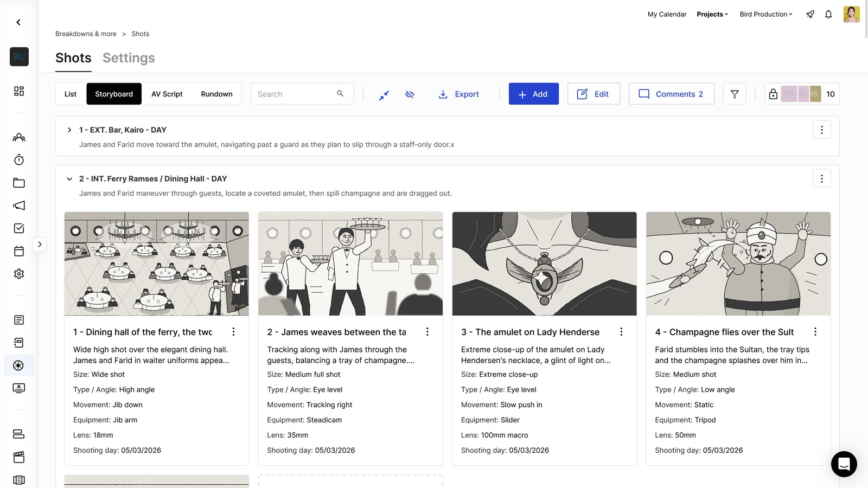Switch to Rundown view
The image size is (868, 488).
pos(216,94)
